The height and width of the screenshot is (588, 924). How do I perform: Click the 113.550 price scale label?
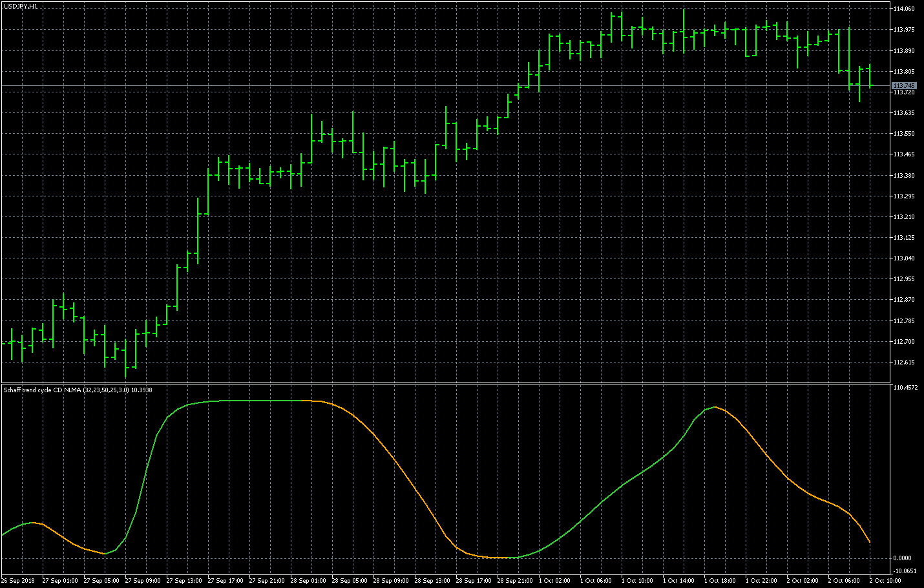904,134
